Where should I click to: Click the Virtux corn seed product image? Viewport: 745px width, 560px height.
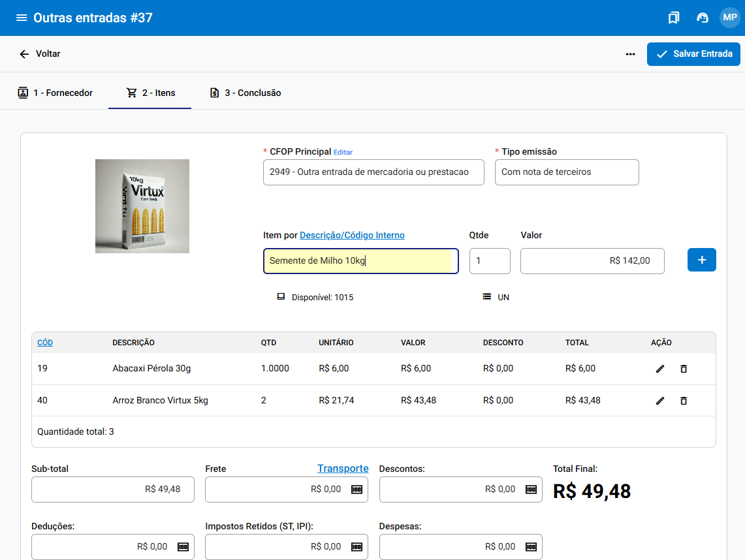[x=142, y=206]
